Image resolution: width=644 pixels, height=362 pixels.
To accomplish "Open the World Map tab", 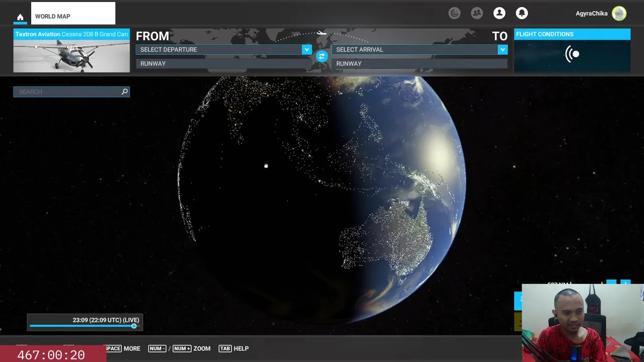I will click(x=73, y=14).
